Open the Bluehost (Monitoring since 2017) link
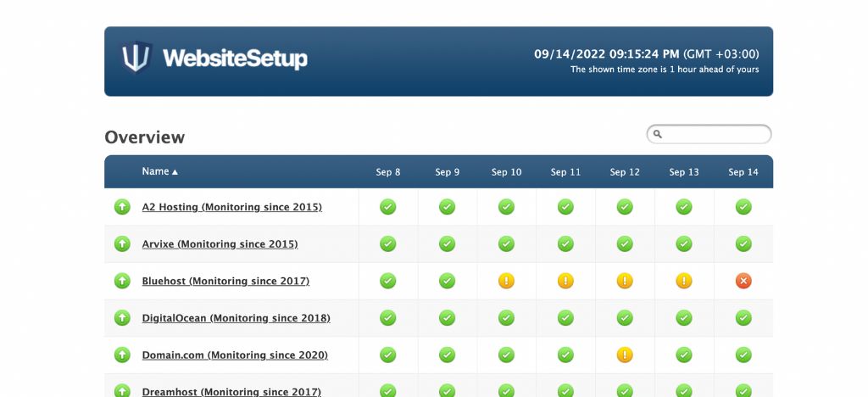Image resolution: width=868 pixels, height=397 pixels. coord(225,281)
